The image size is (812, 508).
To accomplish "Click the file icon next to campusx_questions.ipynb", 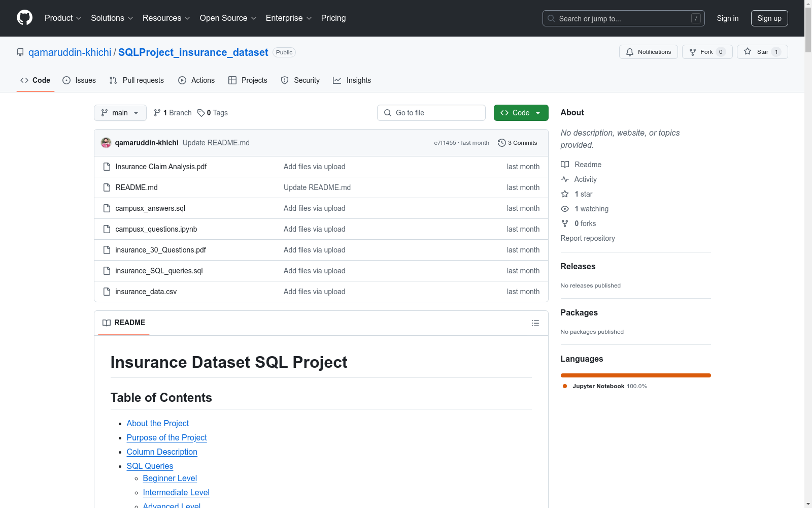I will click(x=107, y=229).
